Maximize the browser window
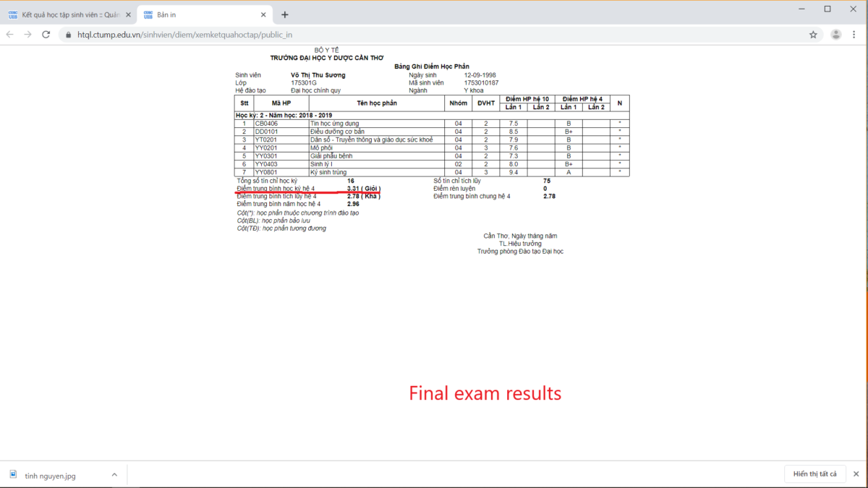This screenshot has width=868, height=488. click(x=827, y=9)
